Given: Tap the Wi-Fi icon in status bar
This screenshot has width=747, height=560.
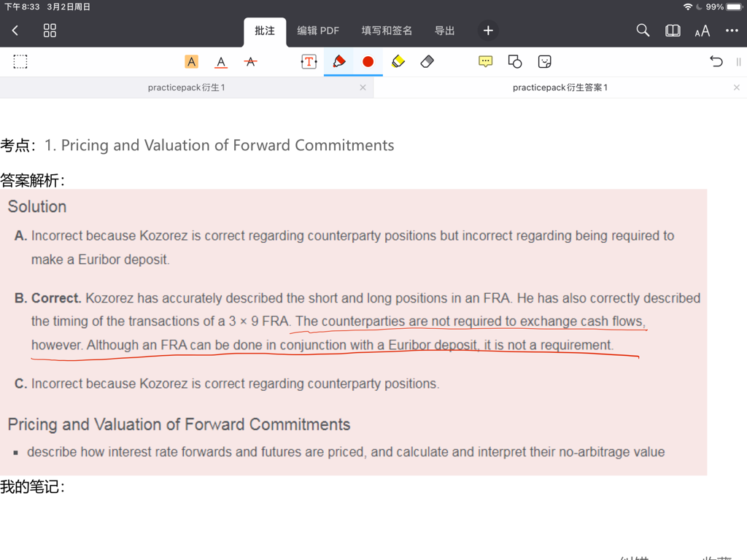Looking at the screenshot, I should (687, 7).
